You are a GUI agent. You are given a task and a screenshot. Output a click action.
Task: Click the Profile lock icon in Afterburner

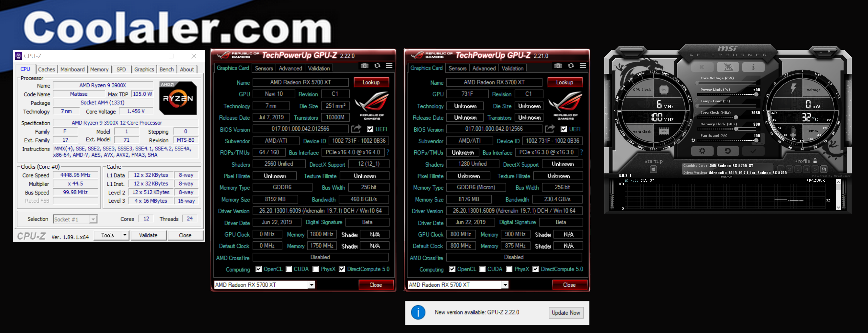[815, 161]
